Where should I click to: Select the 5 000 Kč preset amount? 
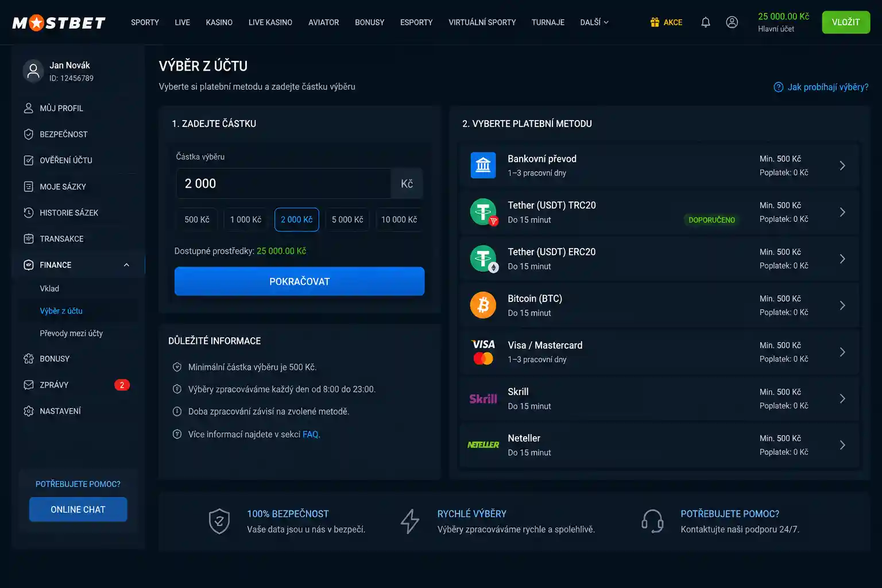(x=347, y=219)
